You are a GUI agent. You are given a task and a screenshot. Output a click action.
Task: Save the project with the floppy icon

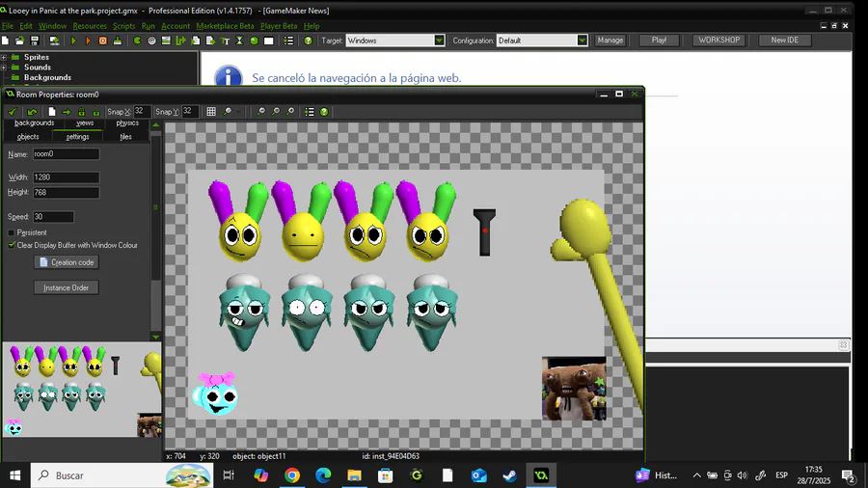pyautogui.click(x=35, y=41)
